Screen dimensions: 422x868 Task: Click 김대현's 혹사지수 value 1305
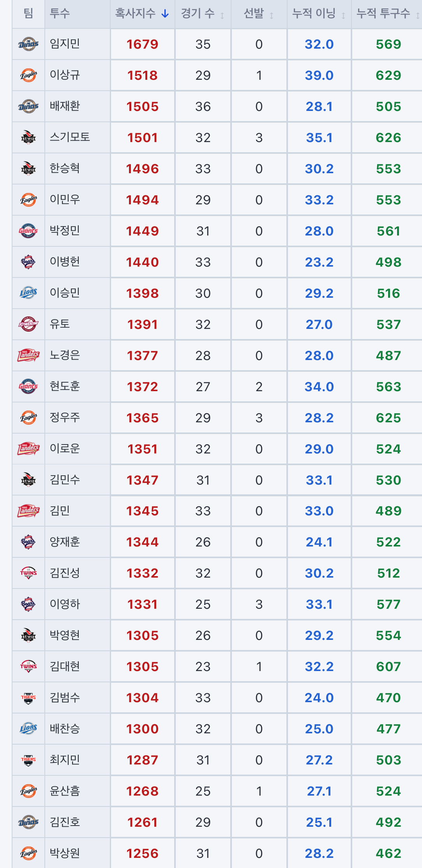click(142, 667)
